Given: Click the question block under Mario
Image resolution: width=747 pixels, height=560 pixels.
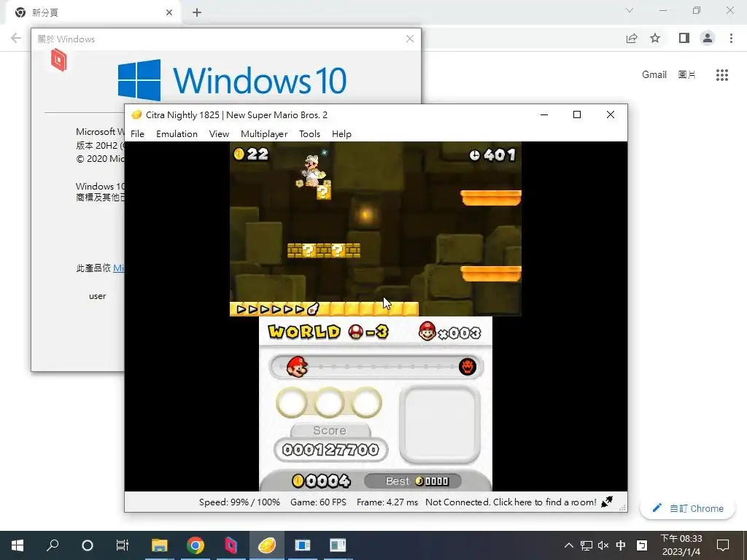Looking at the screenshot, I should (x=323, y=192).
